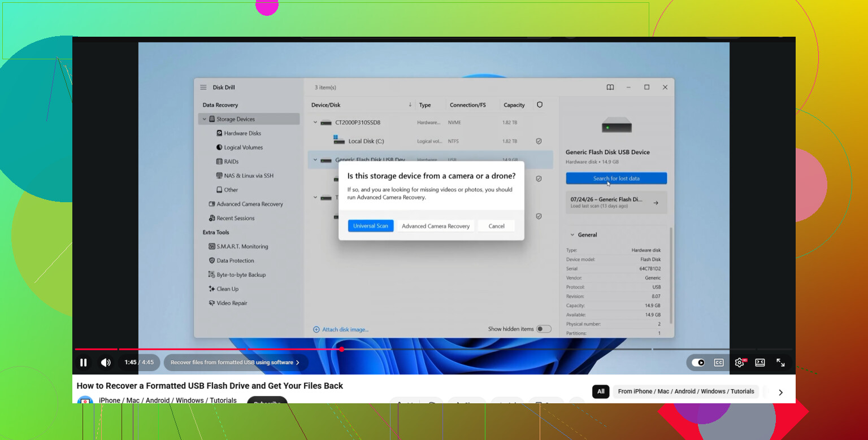Select the 'All' filter chip
This screenshot has height=440, width=868.
pyautogui.click(x=601, y=391)
